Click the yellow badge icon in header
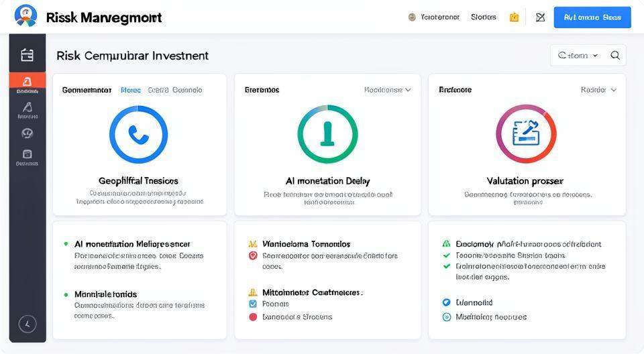This screenshot has width=644, height=354. [x=515, y=17]
